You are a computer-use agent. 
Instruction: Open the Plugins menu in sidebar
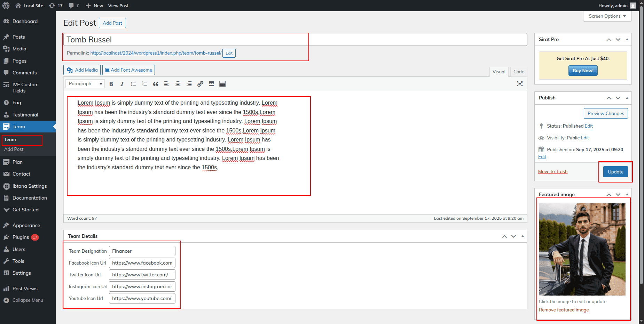21,237
